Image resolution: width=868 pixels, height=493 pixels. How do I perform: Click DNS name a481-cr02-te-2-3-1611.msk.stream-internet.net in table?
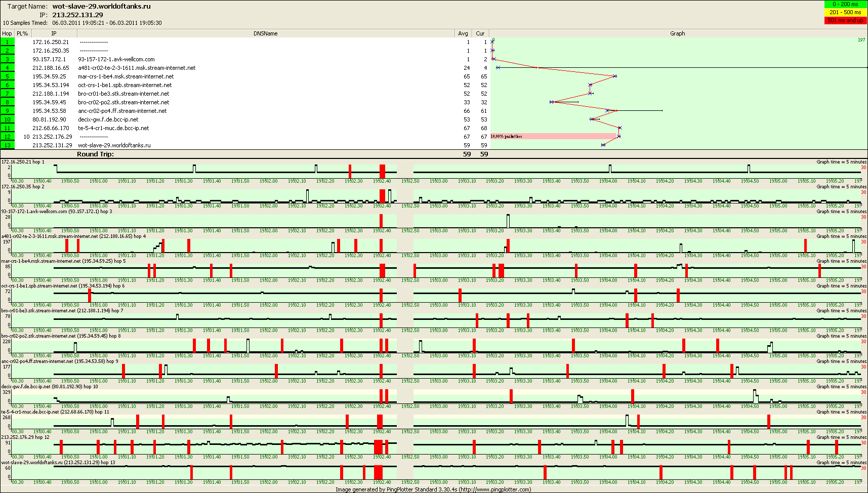137,68
